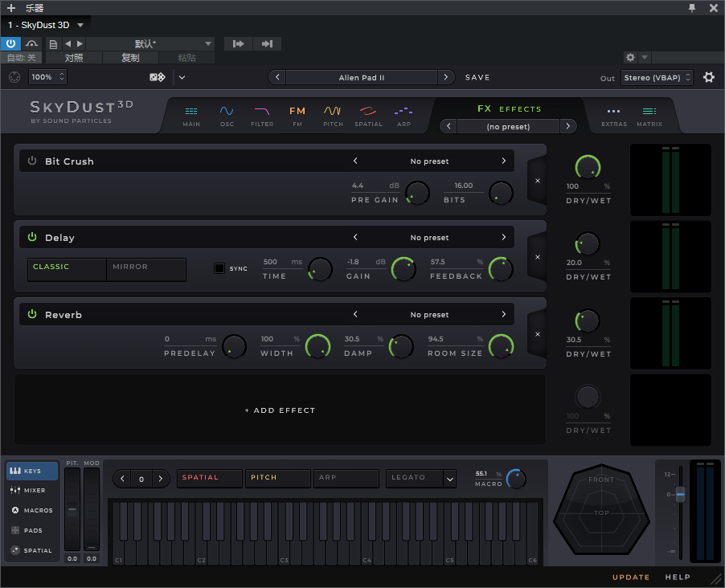The width and height of the screenshot is (725, 588).
Task: Select CLASSIC delay mode
Action: pyautogui.click(x=67, y=270)
